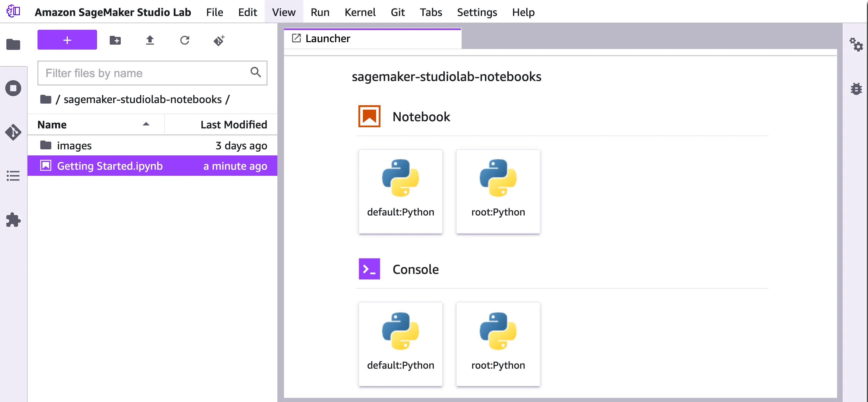Screen dimensions: 868x402
Task: Create a new folder with folder-plus icon
Action: tap(115, 41)
